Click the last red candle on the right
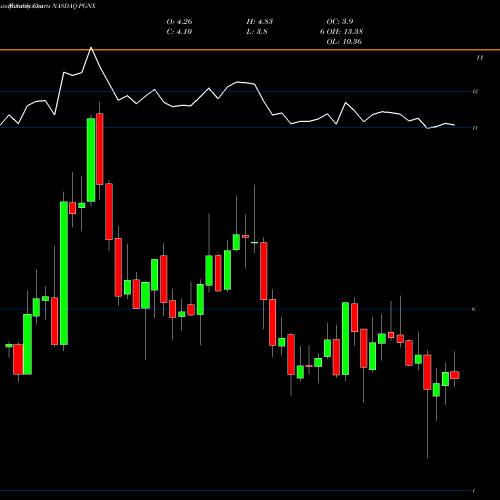Viewport: 500px width, 500px height. click(x=455, y=375)
